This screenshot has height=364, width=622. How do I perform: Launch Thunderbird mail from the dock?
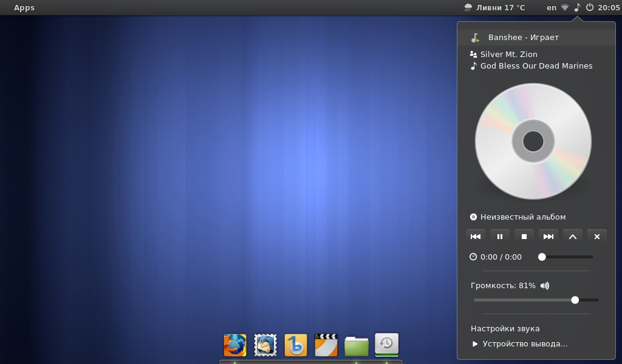click(x=265, y=345)
